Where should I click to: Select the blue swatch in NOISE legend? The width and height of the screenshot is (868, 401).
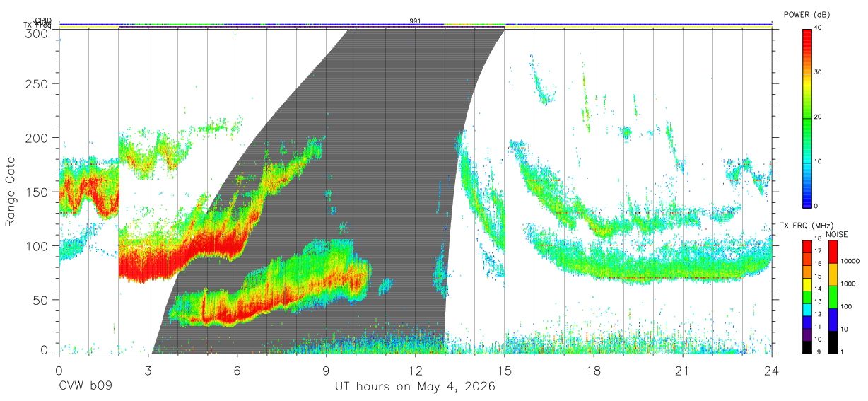[833, 319]
